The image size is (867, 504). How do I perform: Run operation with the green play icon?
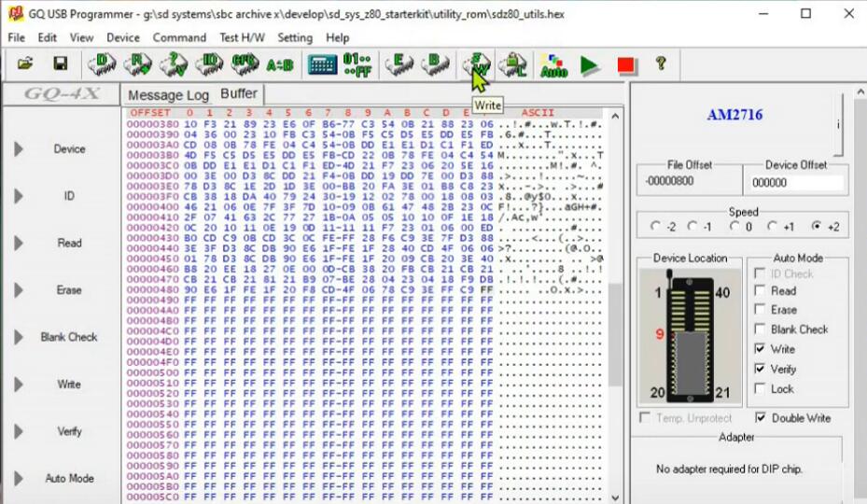click(x=590, y=66)
